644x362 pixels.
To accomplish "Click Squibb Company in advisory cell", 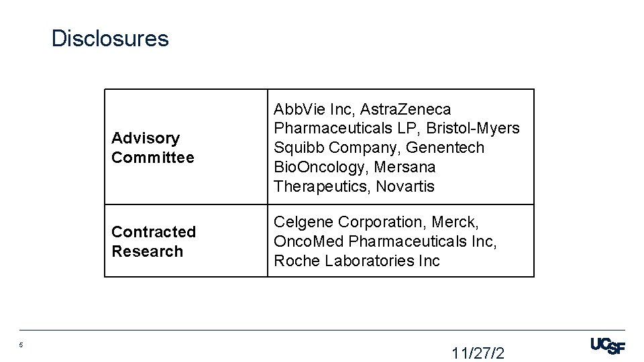I will click(x=335, y=147).
